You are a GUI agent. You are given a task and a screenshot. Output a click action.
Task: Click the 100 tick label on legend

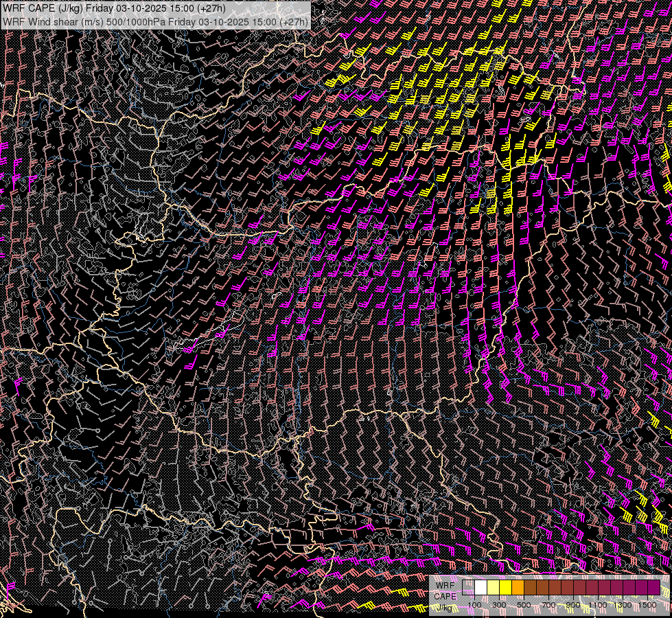[x=474, y=604]
